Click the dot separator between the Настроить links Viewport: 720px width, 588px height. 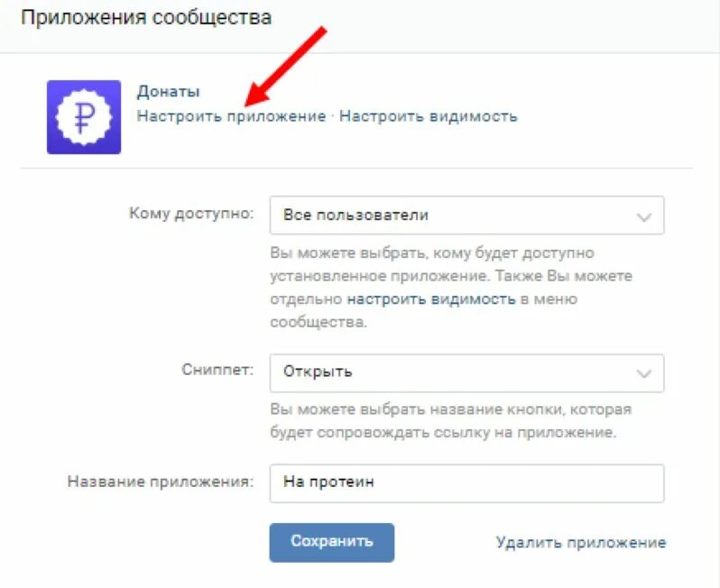pos(332,116)
